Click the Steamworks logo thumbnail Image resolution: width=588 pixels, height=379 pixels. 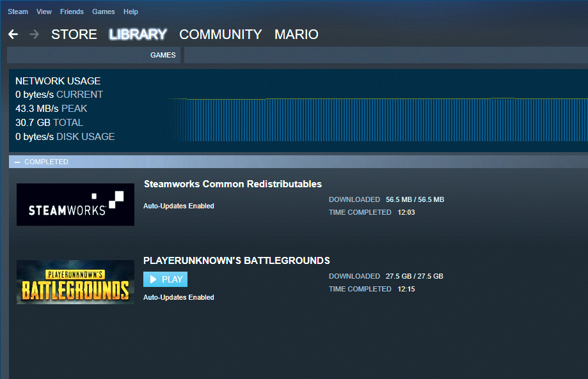(x=75, y=205)
